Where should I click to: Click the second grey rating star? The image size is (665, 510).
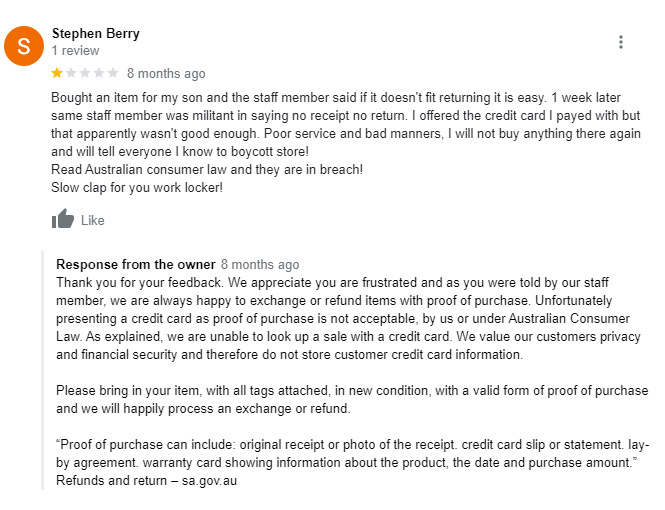pyautogui.click(x=71, y=73)
